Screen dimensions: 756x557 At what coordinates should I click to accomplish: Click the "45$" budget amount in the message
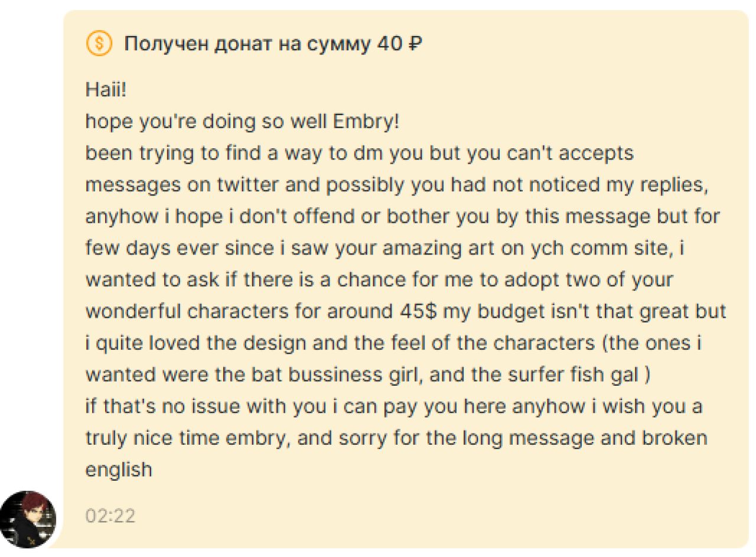point(417,311)
